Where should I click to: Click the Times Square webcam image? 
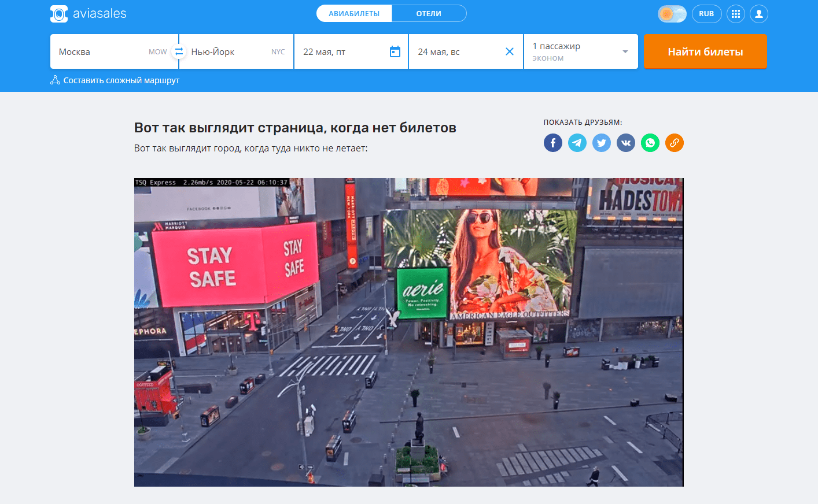pyautogui.click(x=408, y=332)
